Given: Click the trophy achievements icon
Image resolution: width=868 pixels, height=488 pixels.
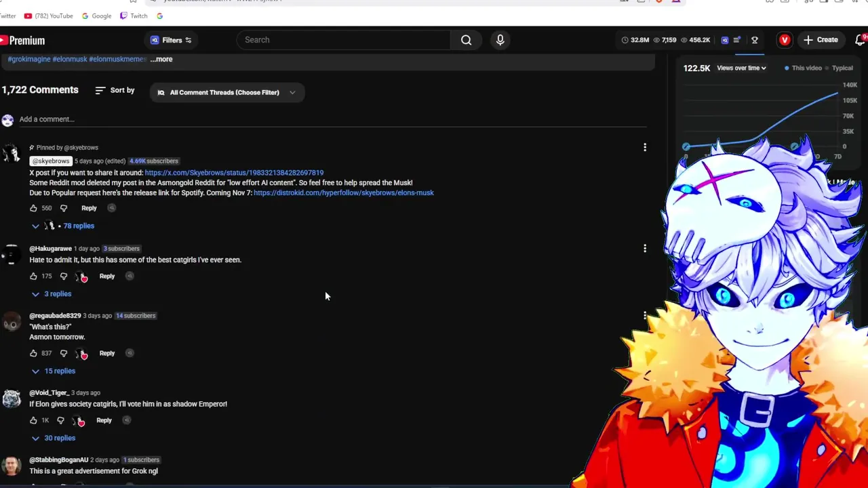Looking at the screenshot, I should 754,40.
